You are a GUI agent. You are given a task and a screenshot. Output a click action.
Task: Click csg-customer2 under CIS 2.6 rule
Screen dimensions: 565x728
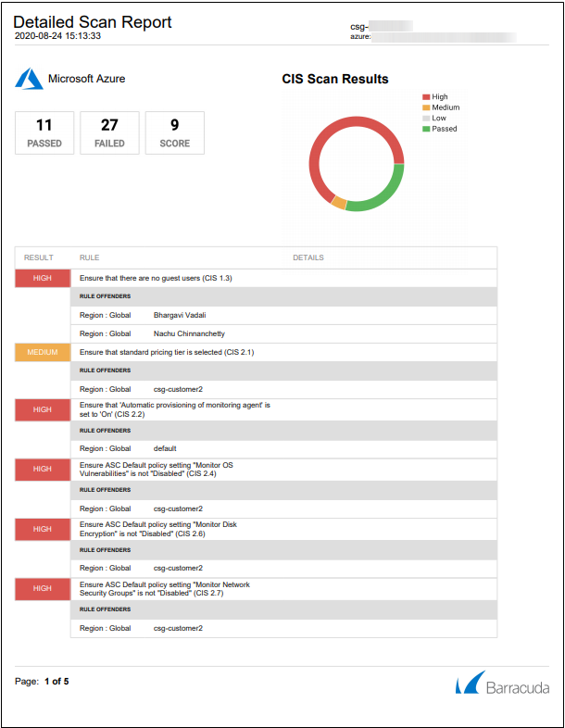pyautogui.click(x=178, y=569)
